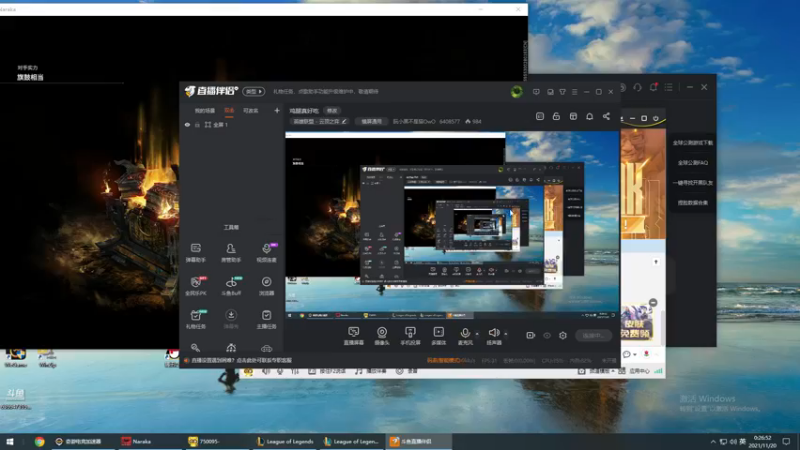Open the layout grid icon in the room toolbar
The height and width of the screenshot is (450, 800).
point(573,116)
